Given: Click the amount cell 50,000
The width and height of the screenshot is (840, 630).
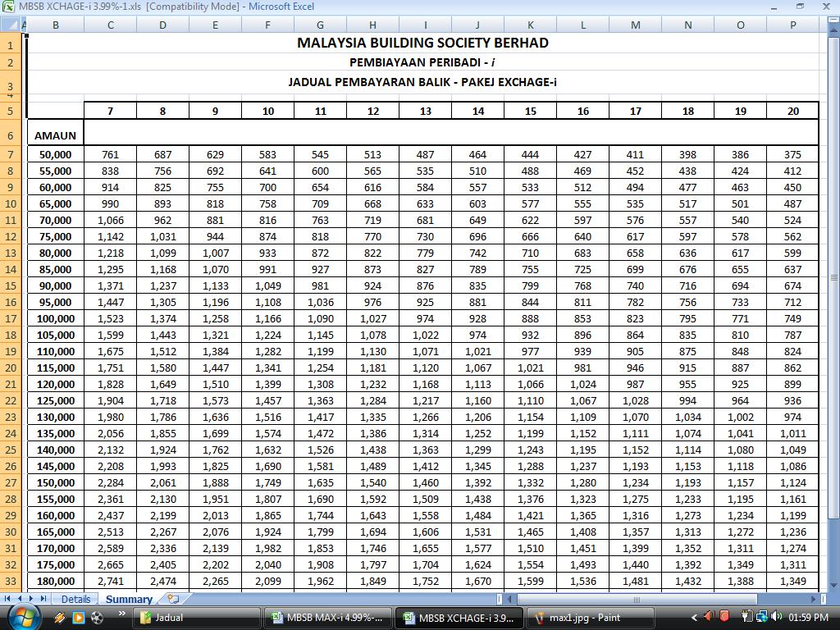Looking at the screenshot, I should point(55,155).
